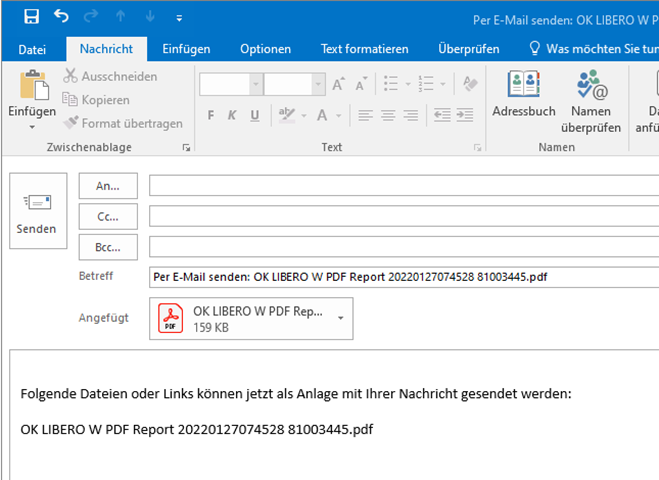Expand the font name dropdown
659x480 pixels.
[x=256, y=85]
